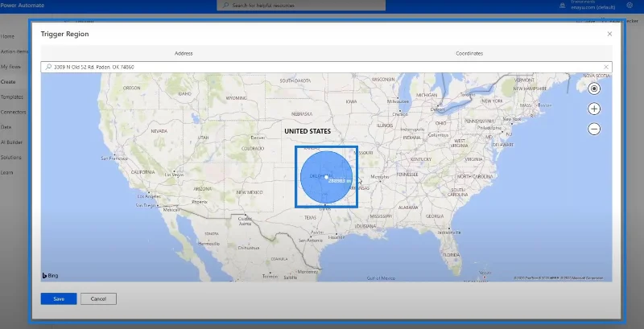Zoom in on the map
The height and width of the screenshot is (329, 644).
pyautogui.click(x=594, y=109)
